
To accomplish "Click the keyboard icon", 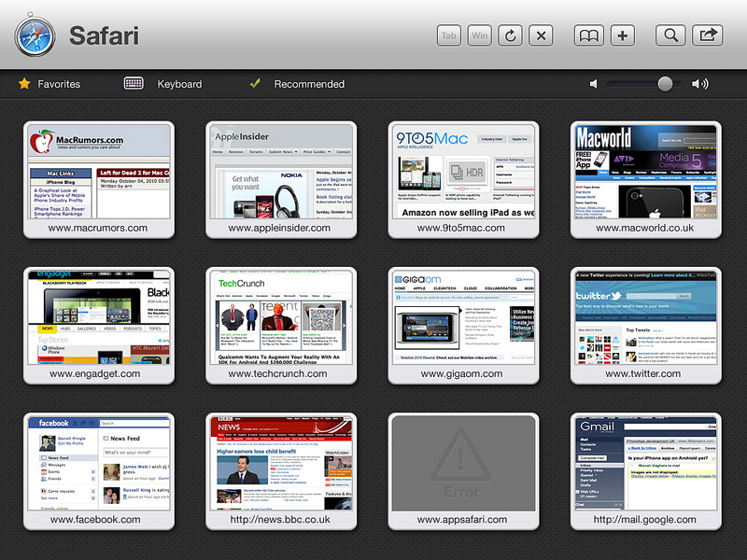I will [134, 83].
